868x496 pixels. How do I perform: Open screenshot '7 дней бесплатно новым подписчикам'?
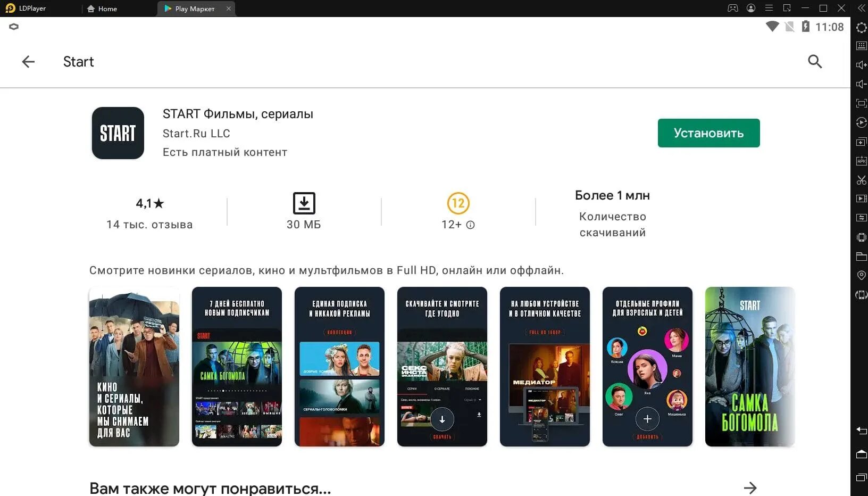(x=237, y=367)
